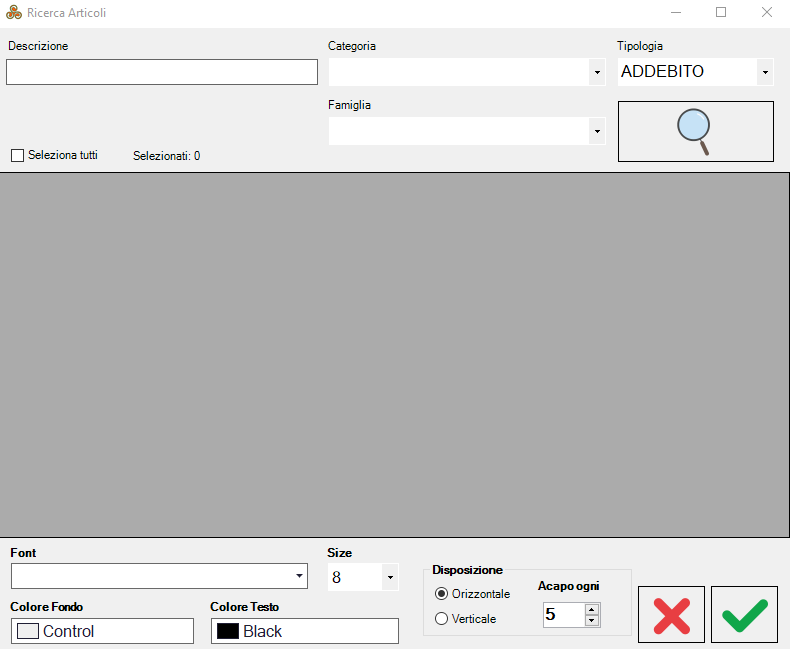Viewport: 790px width, 649px height.
Task: Open the Categoria dropdown
Action: point(597,72)
